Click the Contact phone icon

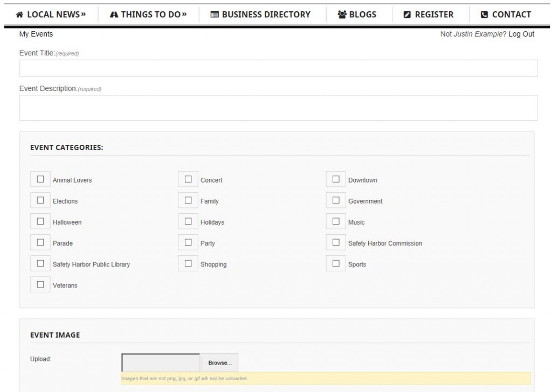point(484,15)
